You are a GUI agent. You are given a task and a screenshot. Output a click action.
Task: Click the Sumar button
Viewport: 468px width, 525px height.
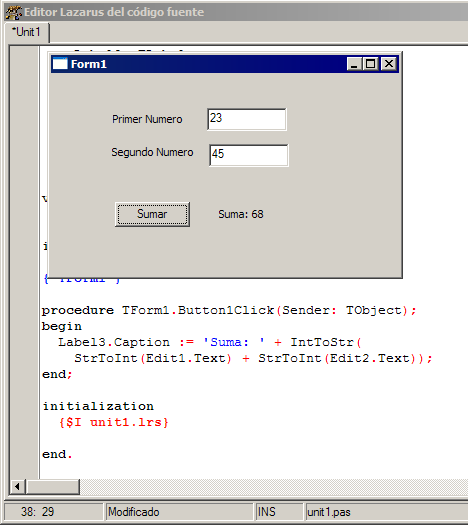(x=152, y=214)
